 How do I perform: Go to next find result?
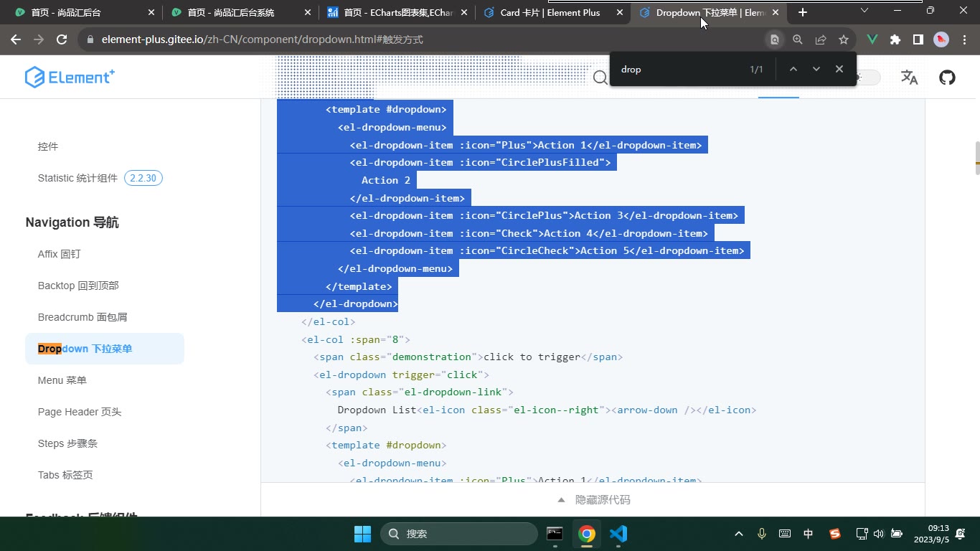click(816, 69)
